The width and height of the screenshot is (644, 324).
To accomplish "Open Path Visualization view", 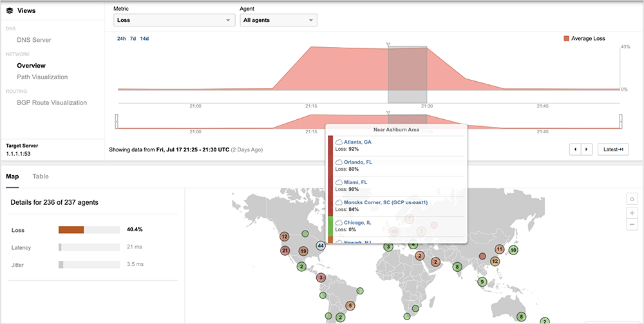I will 42,77.
